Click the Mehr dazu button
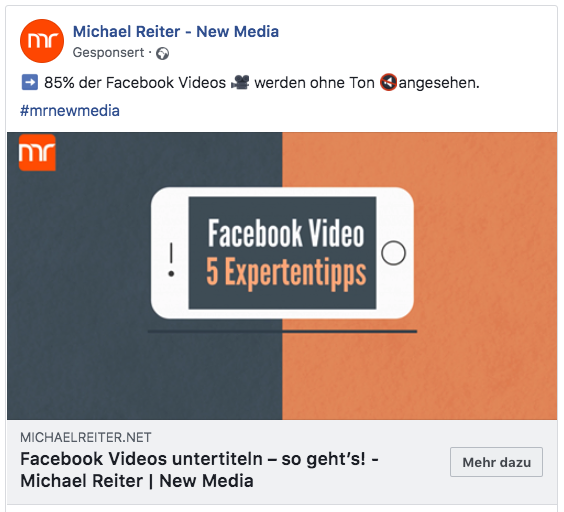 (x=496, y=462)
